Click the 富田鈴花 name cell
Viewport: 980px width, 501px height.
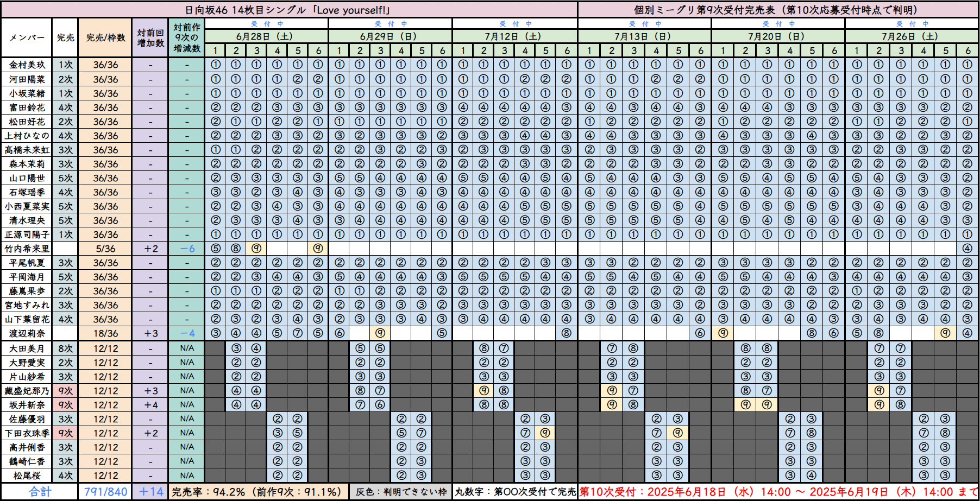click(x=27, y=107)
